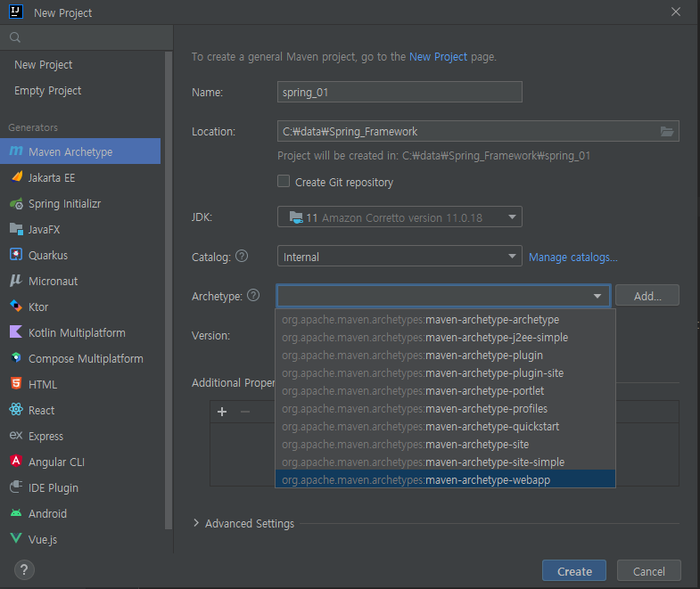Image resolution: width=700 pixels, height=589 pixels.
Task: Click the sidebar search field
Action: pos(86,37)
